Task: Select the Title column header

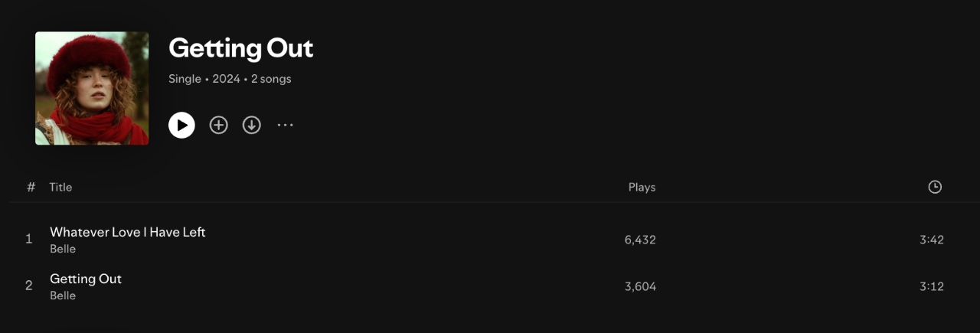Action: [x=60, y=187]
